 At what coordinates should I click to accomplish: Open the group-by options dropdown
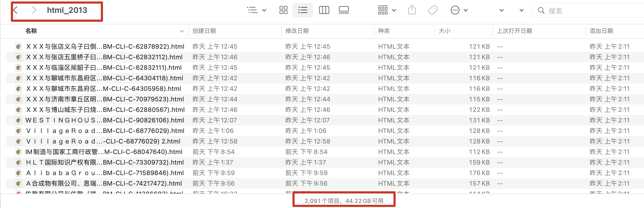pyautogui.click(x=387, y=10)
